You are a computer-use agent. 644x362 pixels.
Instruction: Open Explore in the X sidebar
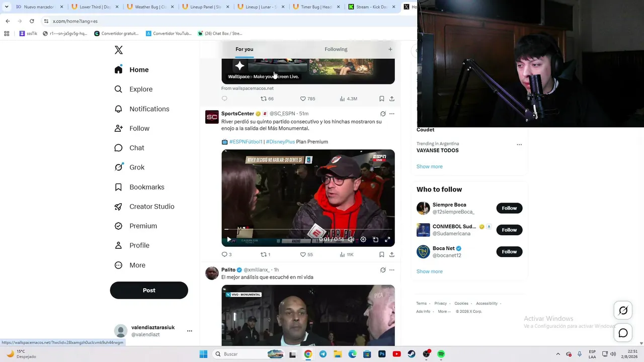click(133, 89)
